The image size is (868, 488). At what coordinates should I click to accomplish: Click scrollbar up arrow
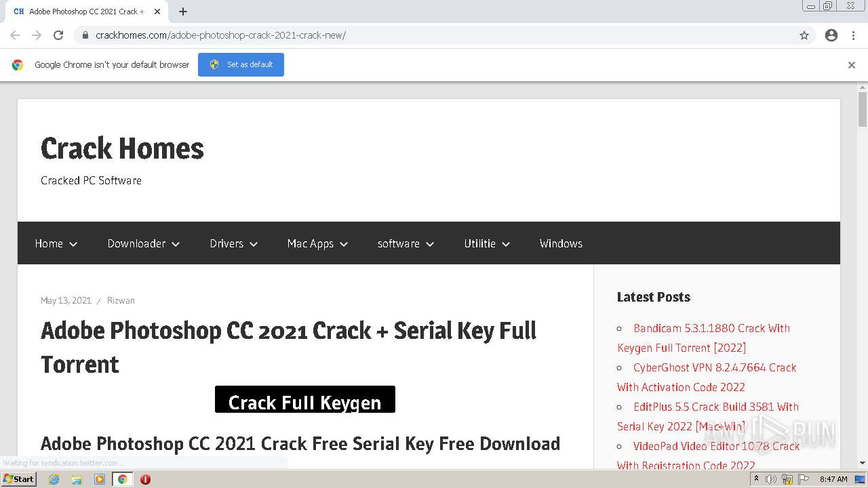pos(863,87)
